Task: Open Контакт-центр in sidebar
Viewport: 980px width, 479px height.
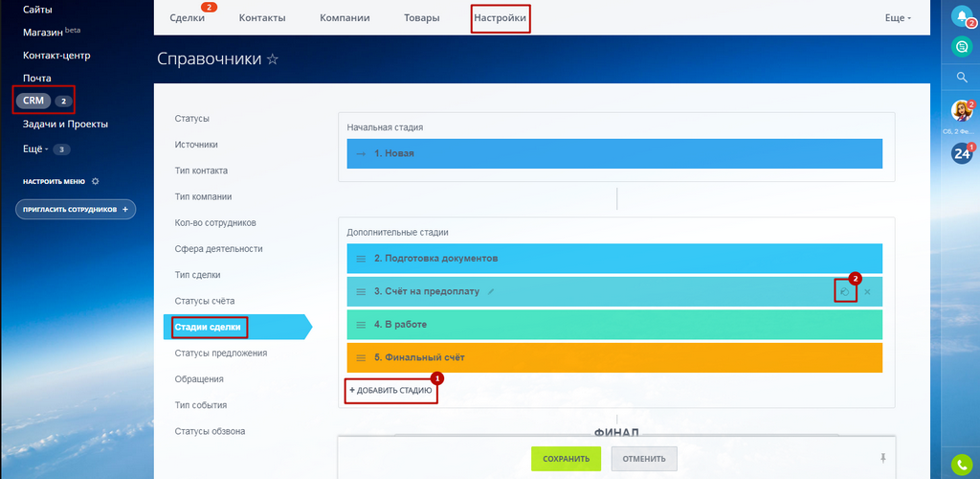Action: 56,55
